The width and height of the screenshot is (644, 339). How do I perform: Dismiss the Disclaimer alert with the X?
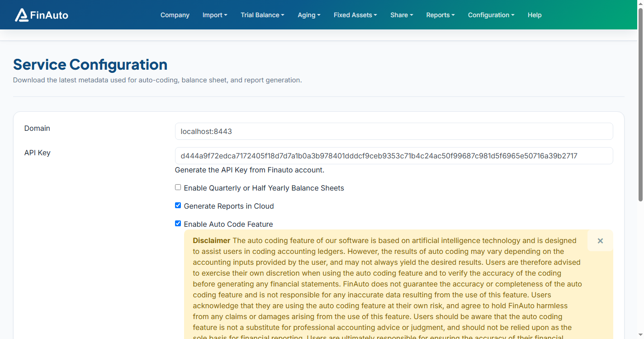(600, 241)
